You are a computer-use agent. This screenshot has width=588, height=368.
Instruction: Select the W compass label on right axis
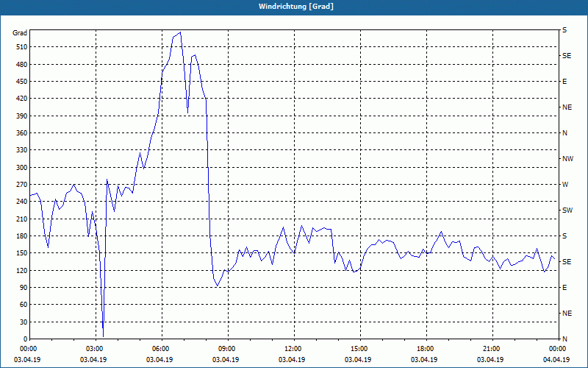click(x=565, y=185)
